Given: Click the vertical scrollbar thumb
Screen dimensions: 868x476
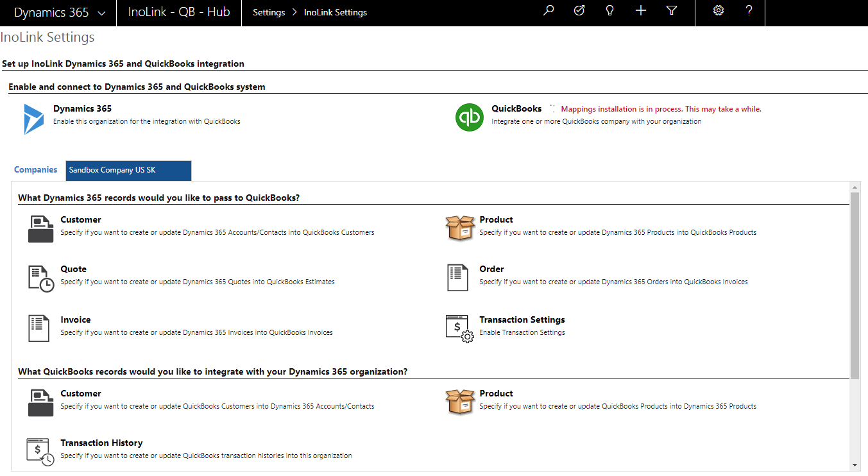Looking at the screenshot, I should click(x=855, y=285).
